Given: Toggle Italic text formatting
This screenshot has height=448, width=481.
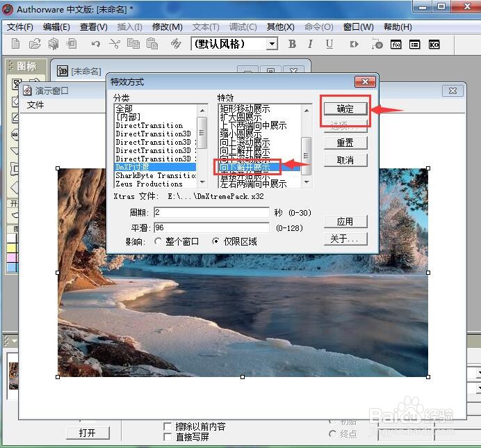Looking at the screenshot, I should pyautogui.click(x=310, y=45).
